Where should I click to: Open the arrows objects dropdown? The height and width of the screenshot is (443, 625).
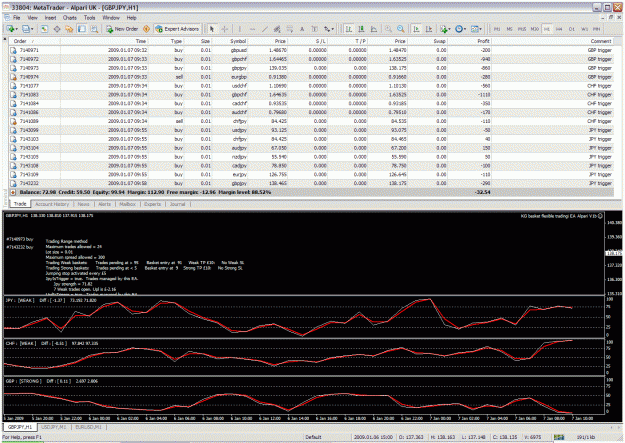pyautogui.click(x=328, y=29)
